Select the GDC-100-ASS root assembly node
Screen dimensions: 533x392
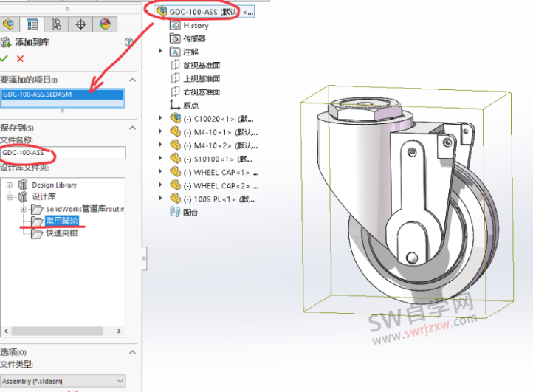pyautogui.click(x=204, y=12)
